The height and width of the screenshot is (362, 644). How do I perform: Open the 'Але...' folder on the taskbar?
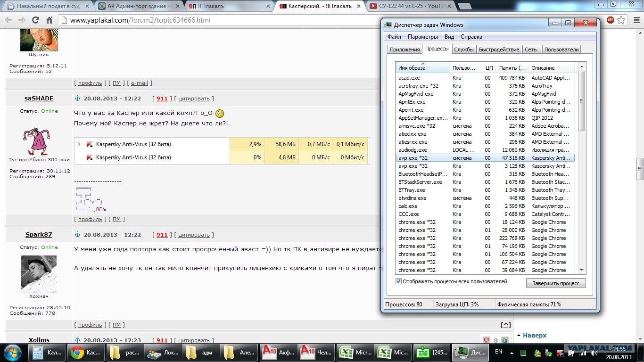(240, 352)
